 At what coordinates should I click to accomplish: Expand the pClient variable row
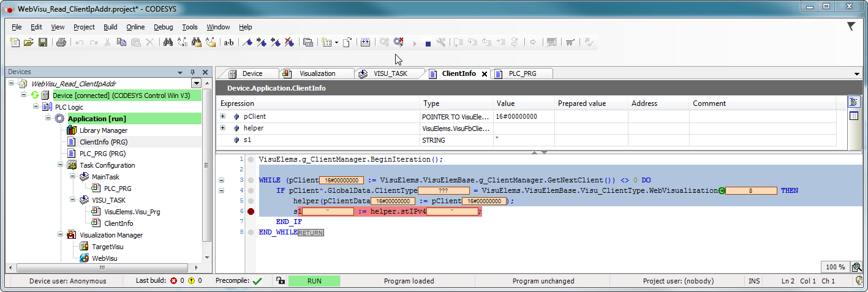pyautogui.click(x=223, y=116)
